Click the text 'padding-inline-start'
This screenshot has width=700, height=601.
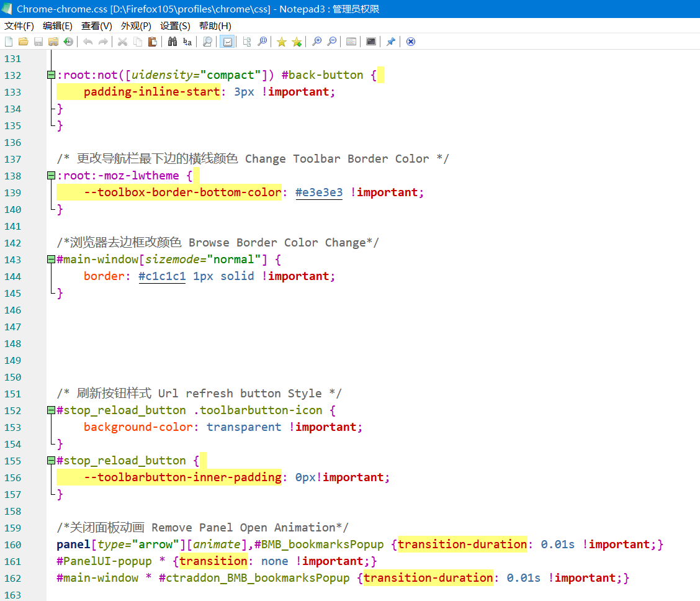click(x=152, y=92)
